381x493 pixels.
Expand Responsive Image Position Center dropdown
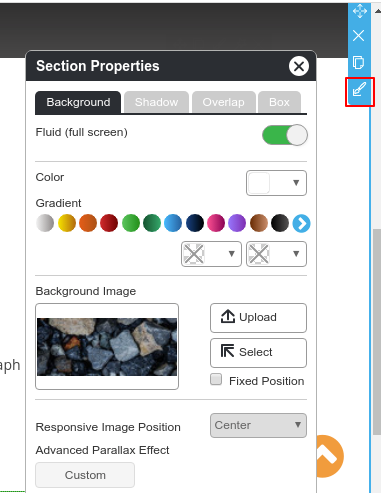point(258,425)
